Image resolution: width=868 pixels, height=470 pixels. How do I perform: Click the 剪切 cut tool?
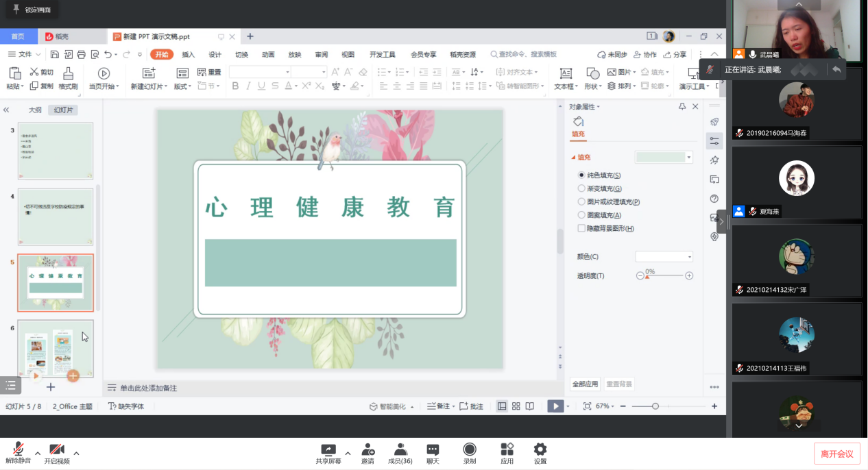[x=41, y=72]
